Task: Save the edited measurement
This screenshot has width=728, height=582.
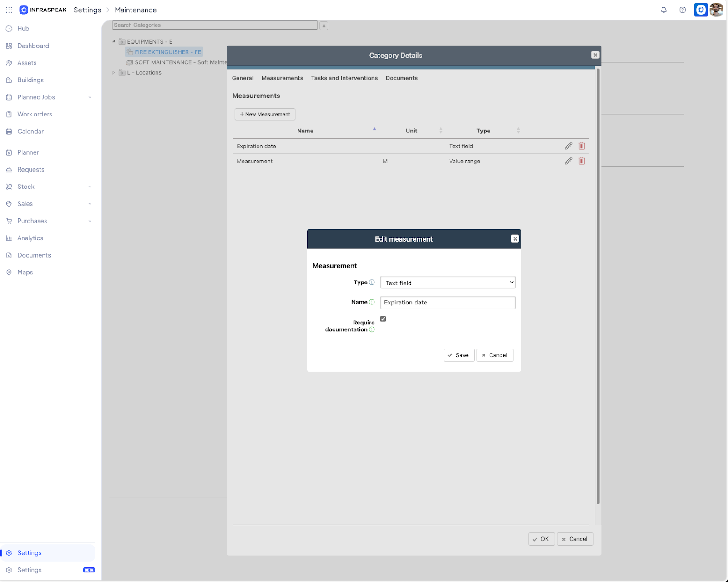Action: coord(459,355)
